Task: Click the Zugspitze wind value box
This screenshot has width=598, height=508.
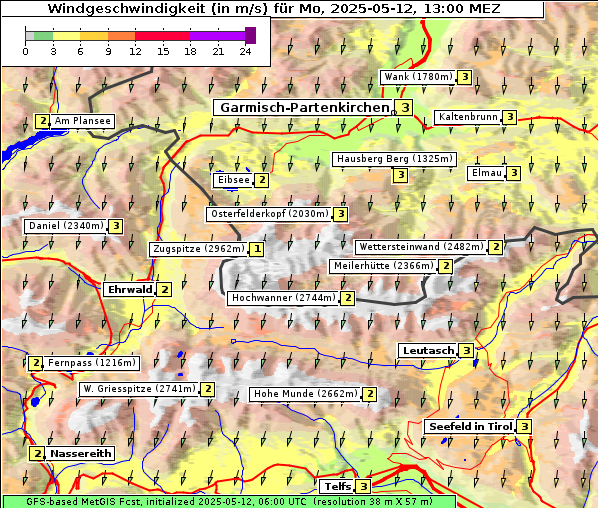Action: tap(257, 249)
